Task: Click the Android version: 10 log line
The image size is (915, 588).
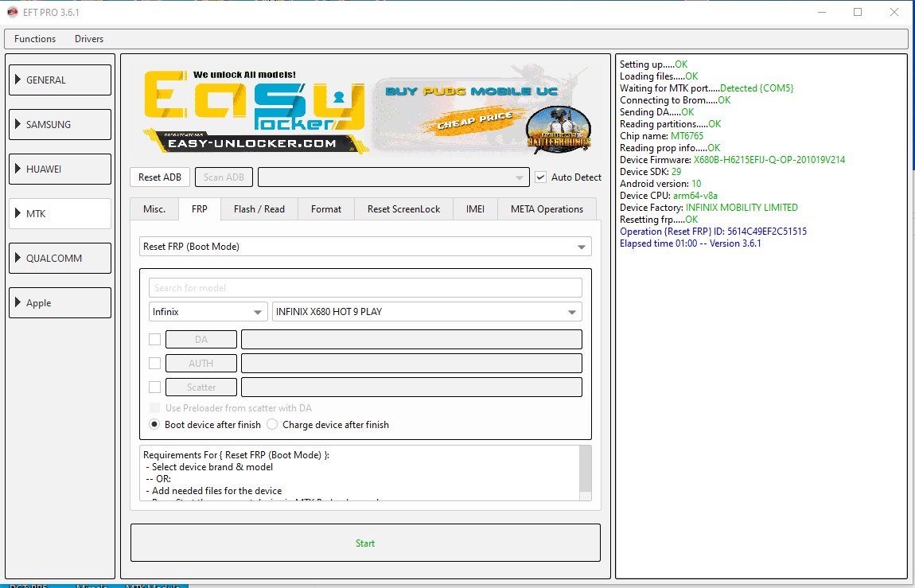Action: point(660,184)
